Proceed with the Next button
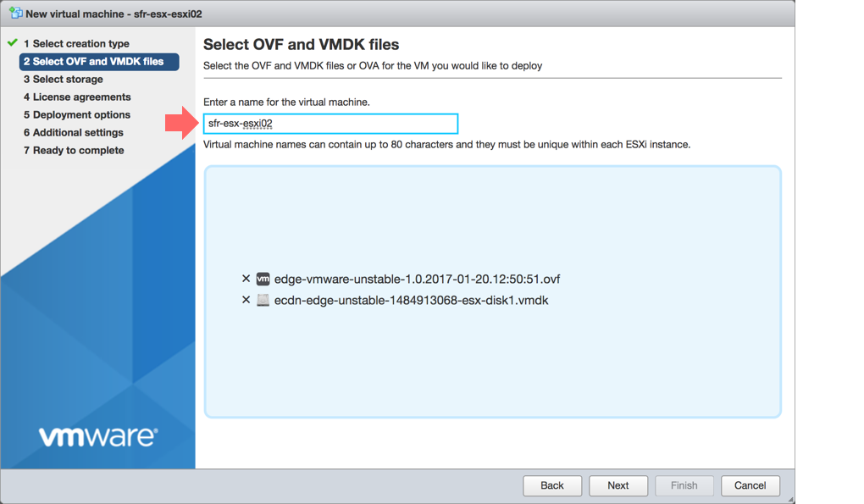 pos(618,485)
